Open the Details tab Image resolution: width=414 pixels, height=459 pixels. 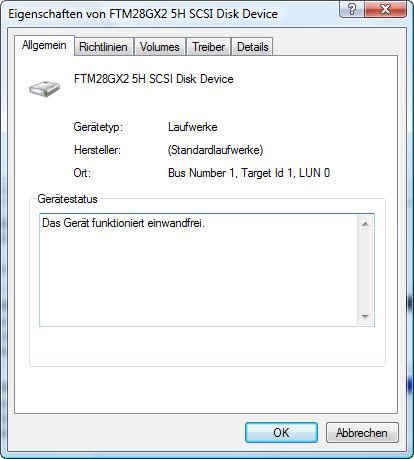coord(253,47)
